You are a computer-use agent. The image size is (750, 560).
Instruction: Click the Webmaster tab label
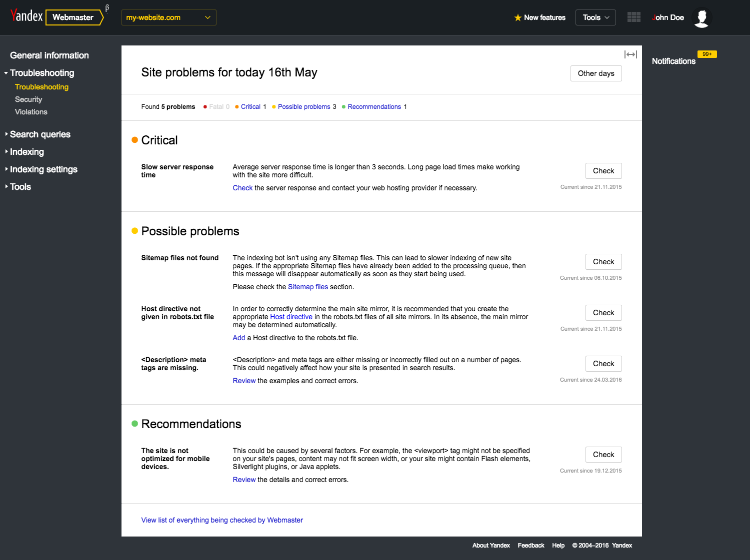click(x=73, y=17)
